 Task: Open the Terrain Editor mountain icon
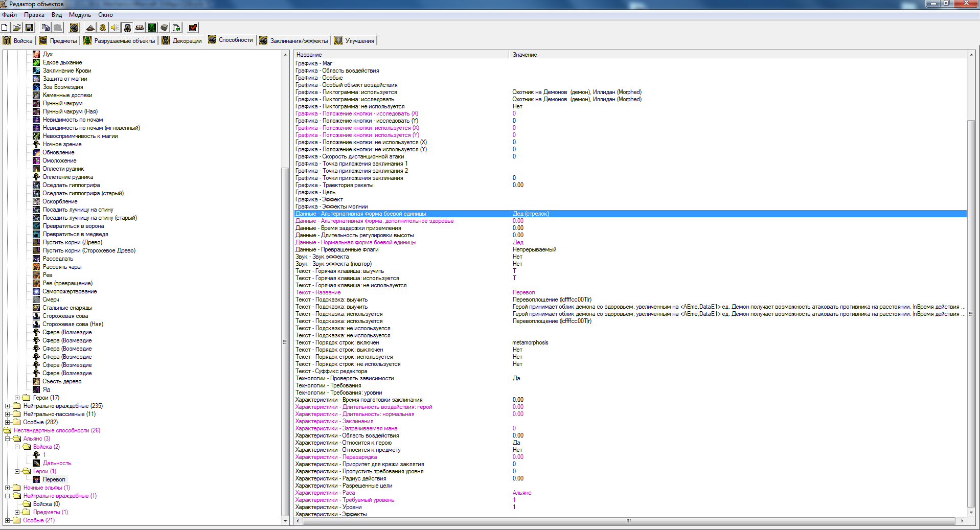click(x=90, y=28)
